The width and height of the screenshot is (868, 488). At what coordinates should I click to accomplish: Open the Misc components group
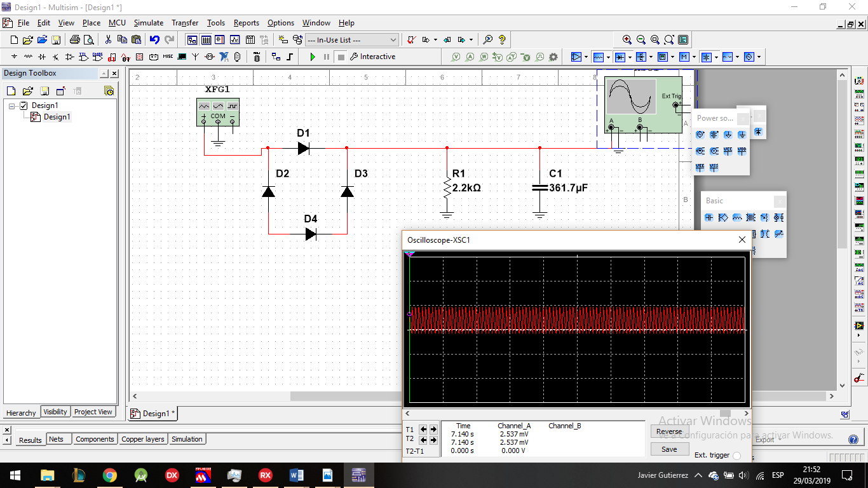pos(168,57)
